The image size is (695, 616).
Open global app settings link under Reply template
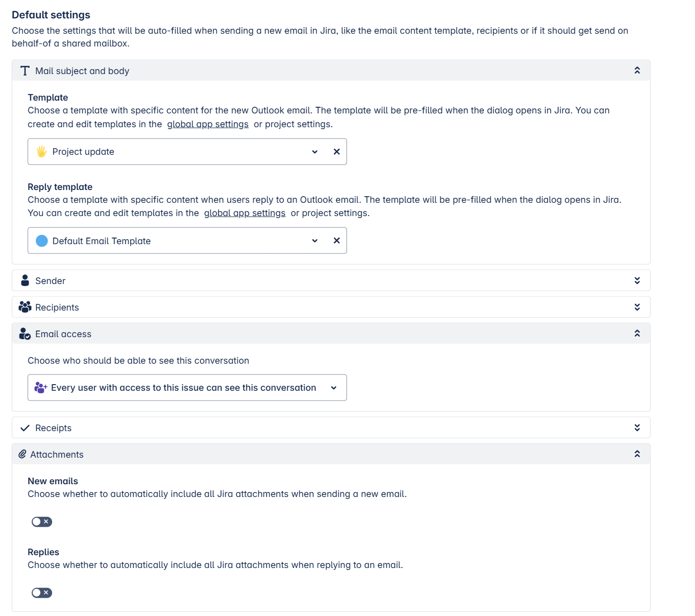(x=245, y=213)
